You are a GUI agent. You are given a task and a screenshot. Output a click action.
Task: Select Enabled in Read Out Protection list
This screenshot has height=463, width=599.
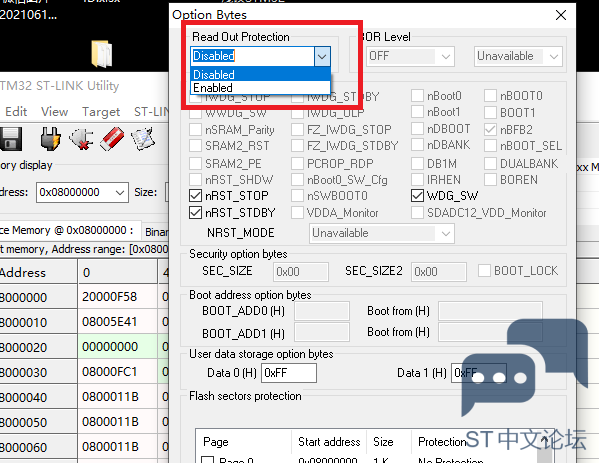coord(260,88)
